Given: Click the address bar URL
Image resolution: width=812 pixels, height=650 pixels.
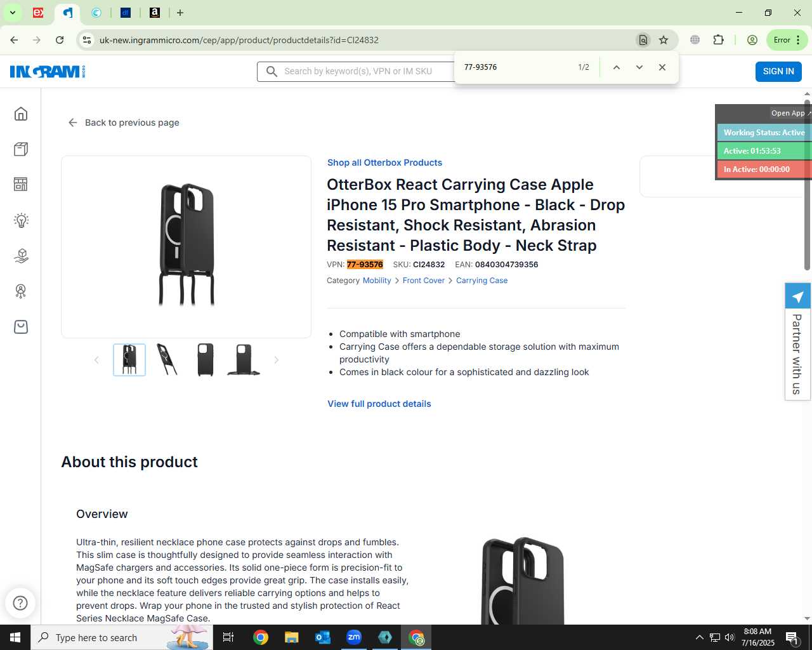Looking at the screenshot, I should [239, 40].
